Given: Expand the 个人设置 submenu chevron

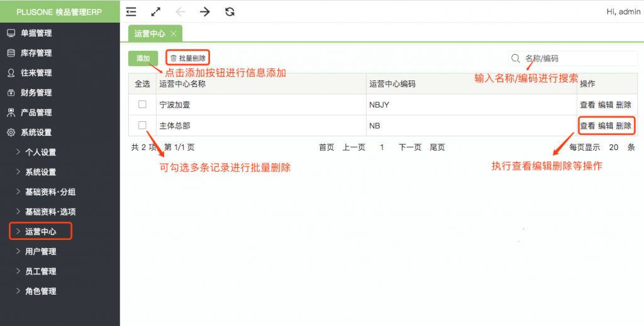Looking at the screenshot, I should point(18,152).
